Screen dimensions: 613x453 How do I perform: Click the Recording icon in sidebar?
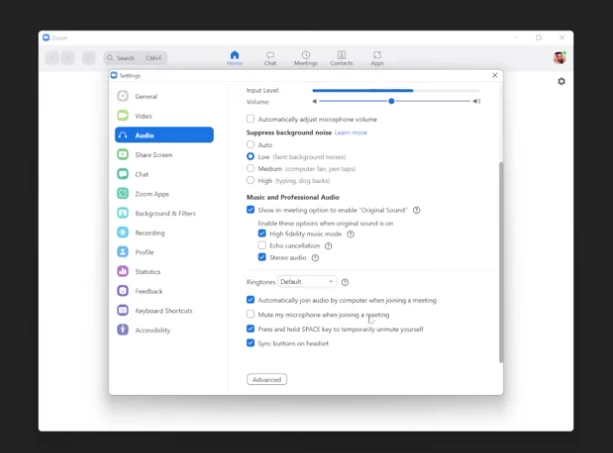[x=123, y=233]
